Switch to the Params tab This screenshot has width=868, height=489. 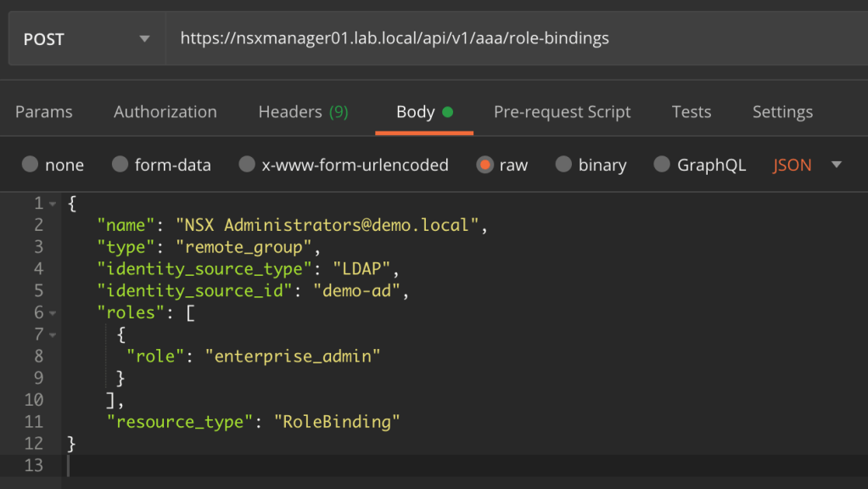(43, 111)
